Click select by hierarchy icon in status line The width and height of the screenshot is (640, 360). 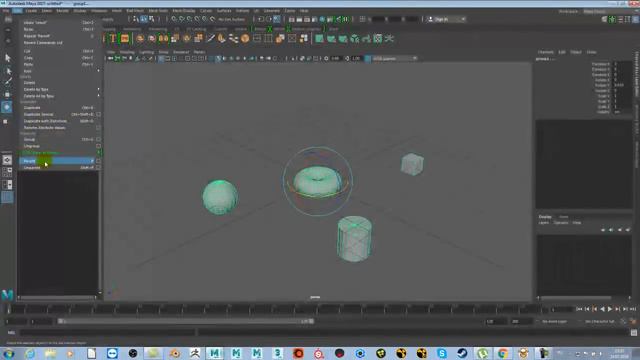click(x=136, y=19)
